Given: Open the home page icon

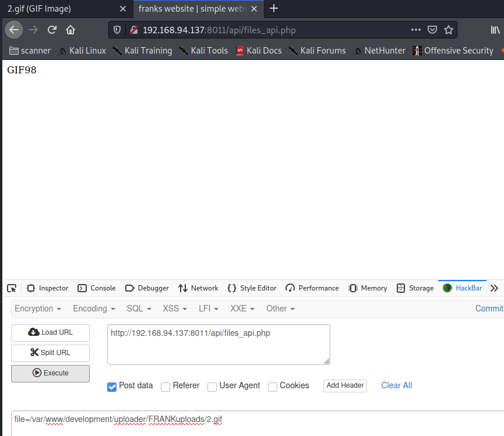Looking at the screenshot, I should (71, 30).
